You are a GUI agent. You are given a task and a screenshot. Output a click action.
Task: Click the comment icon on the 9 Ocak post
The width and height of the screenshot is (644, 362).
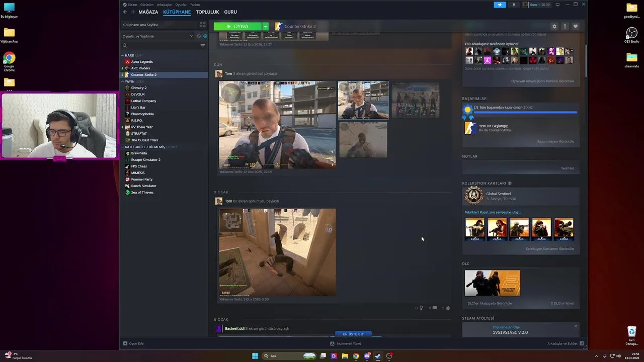tap(434, 308)
